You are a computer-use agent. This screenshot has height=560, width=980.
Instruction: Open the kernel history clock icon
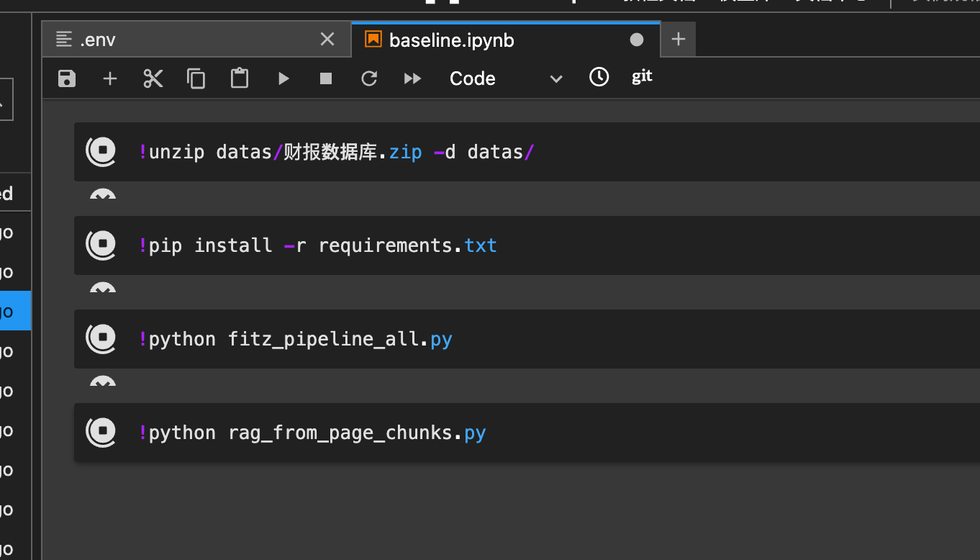coord(599,77)
